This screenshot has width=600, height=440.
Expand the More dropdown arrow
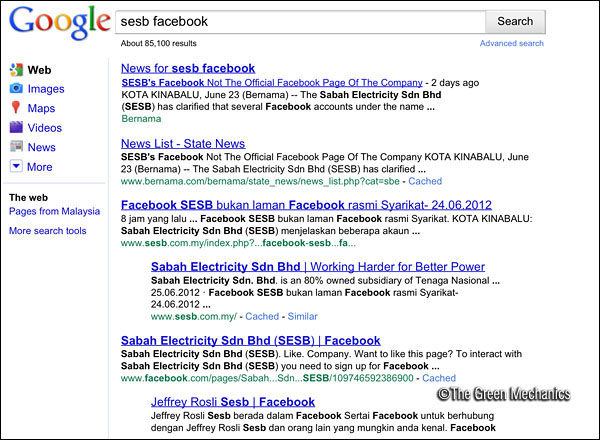[16, 166]
